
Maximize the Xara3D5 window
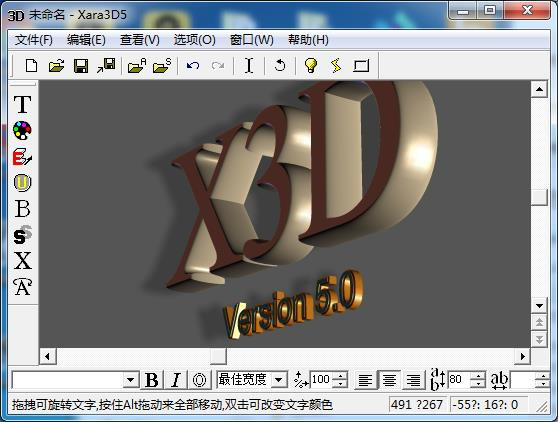pyautogui.click(x=490, y=11)
